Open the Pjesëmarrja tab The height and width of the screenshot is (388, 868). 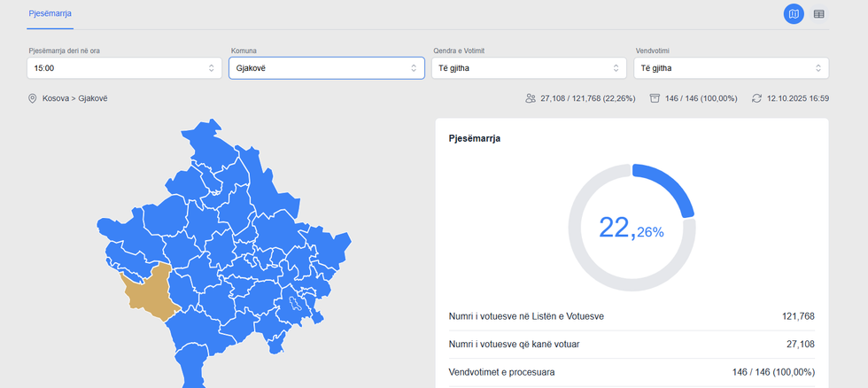point(50,14)
